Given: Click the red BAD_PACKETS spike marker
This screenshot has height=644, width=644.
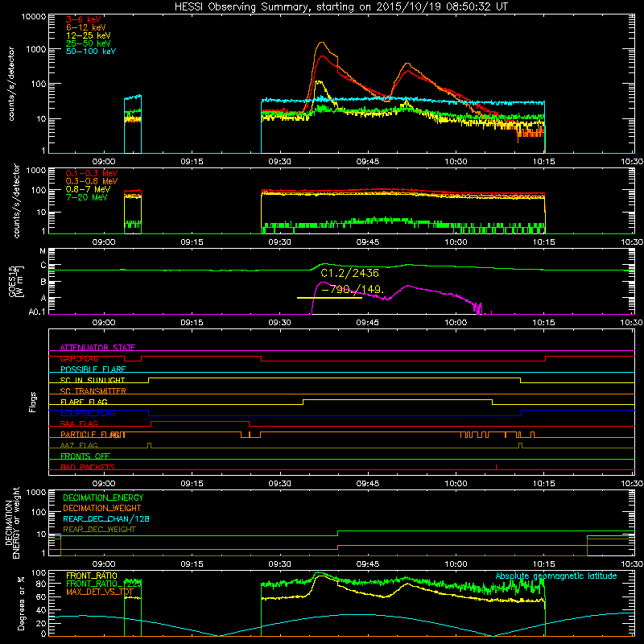Looking at the screenshot, I should coord(496,467).
